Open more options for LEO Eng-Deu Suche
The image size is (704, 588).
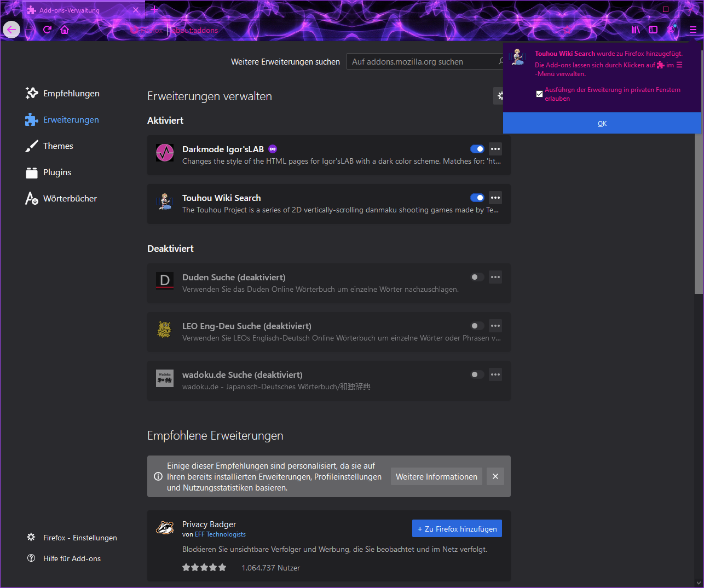click(495, 326)
